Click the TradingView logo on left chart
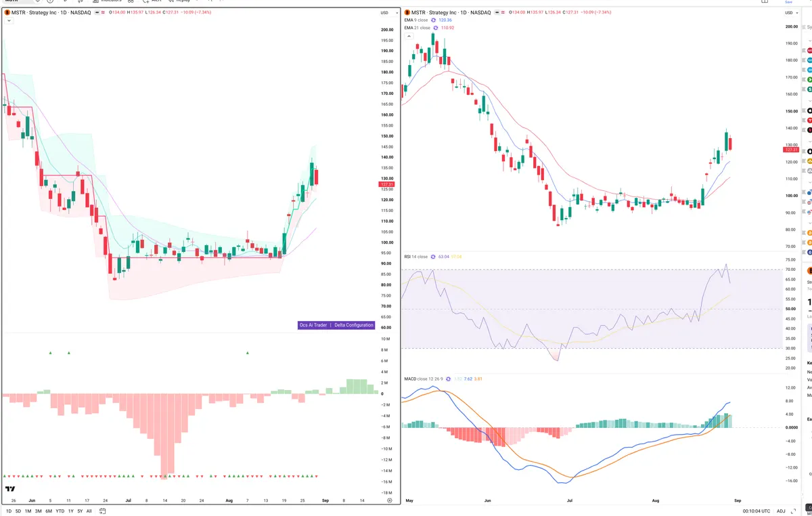 coord(10,489)
